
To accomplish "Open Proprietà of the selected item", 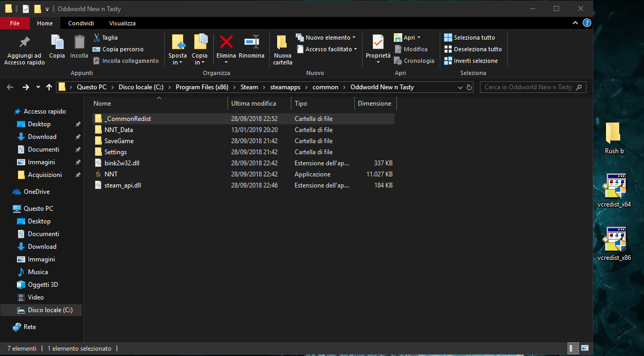I will coord(378,51).
